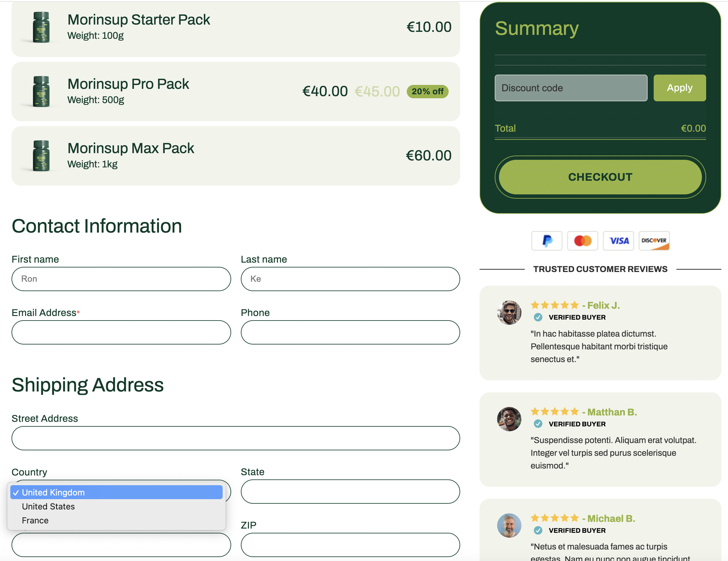Pick France from the country dropdown
This screenshot has height=561, width=728.
coord(35,520)
